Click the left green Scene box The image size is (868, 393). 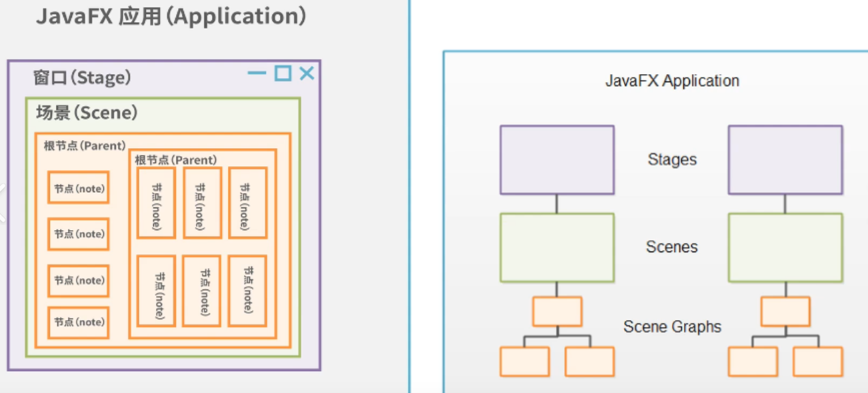tap(557, 248)
